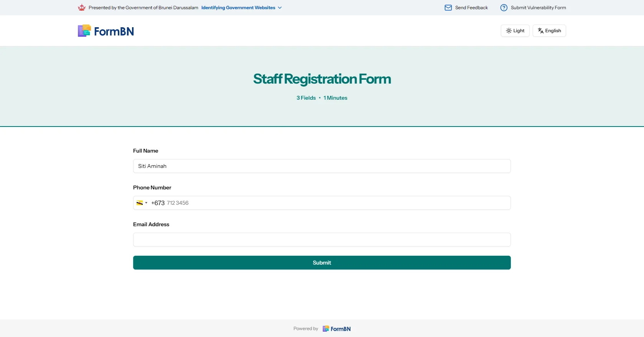Click the empty Email Address field
This screenshot has height=337, width=644.
pos(322,240)
